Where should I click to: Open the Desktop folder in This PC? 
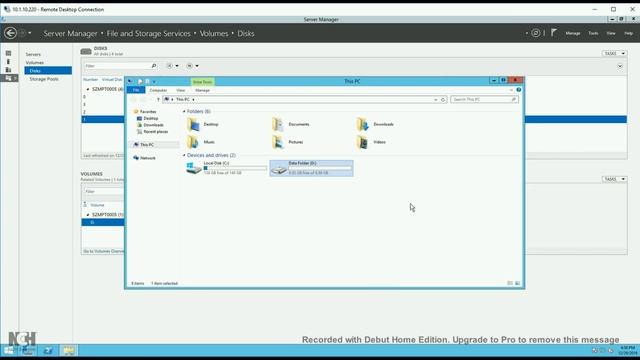tap(203, 124)
